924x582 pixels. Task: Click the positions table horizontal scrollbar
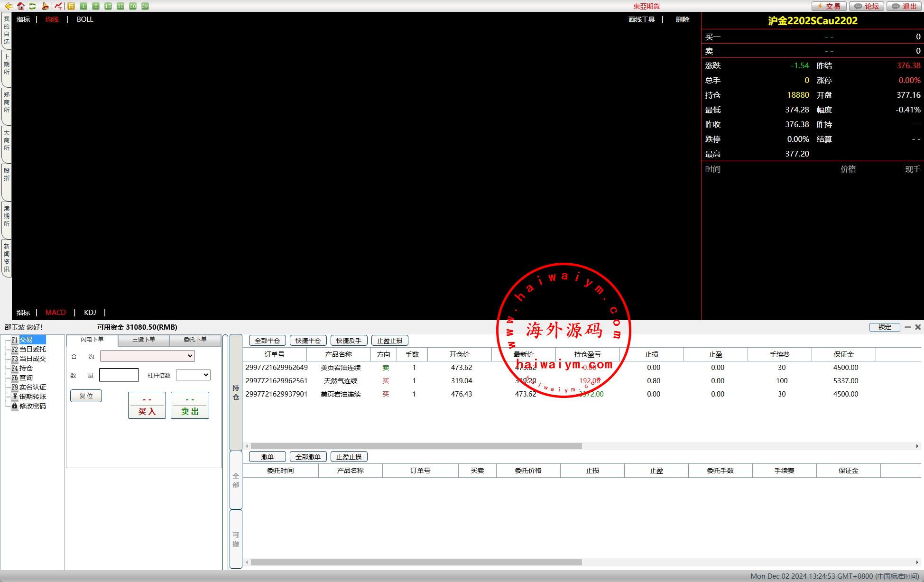pos(416,446)
